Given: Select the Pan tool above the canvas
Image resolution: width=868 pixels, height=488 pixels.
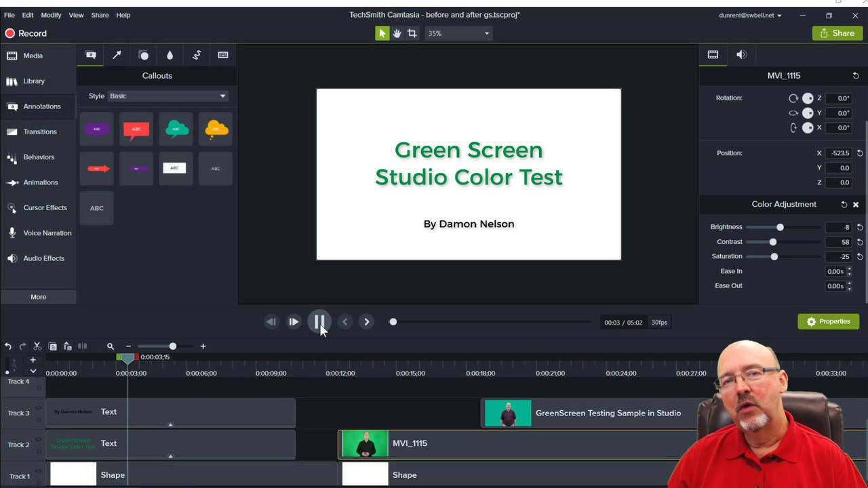Looking at the screenshot, I should pyautogui.click(x=397, y=33).
